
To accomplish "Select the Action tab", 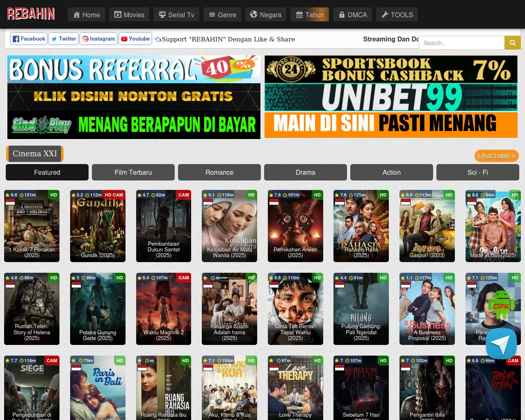I will [392, 172].
